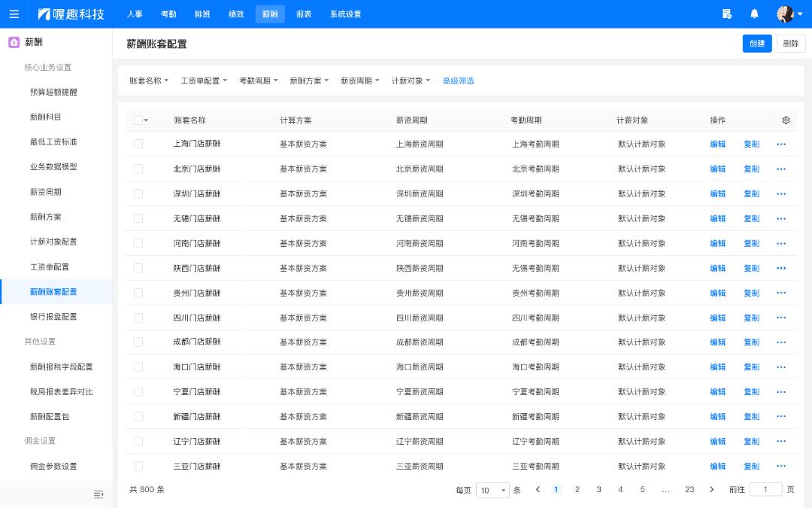Open the hamburger menu icon
This screenshot has height=508, width=812.
pos(14,14)
